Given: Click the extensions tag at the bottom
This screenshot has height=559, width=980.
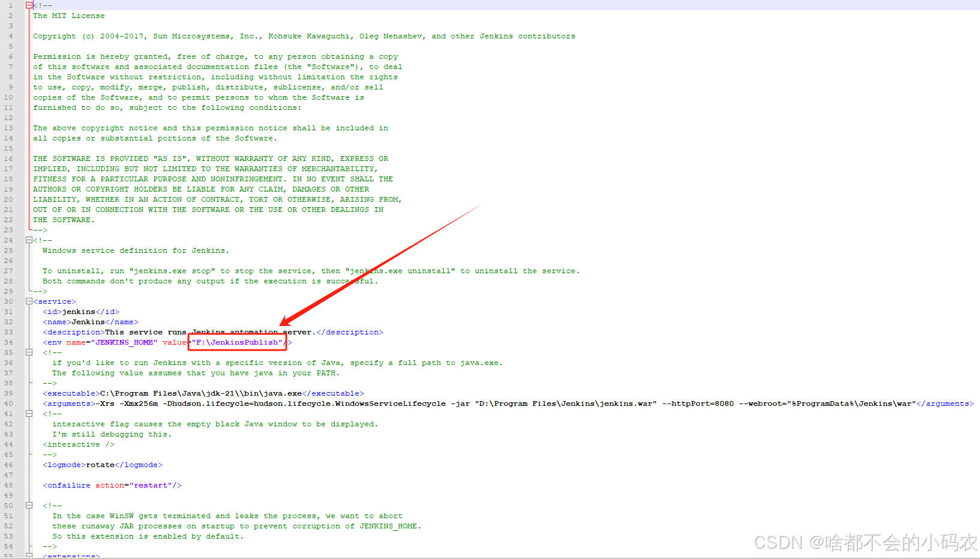Looking at the screenshot, I should 71,555.
